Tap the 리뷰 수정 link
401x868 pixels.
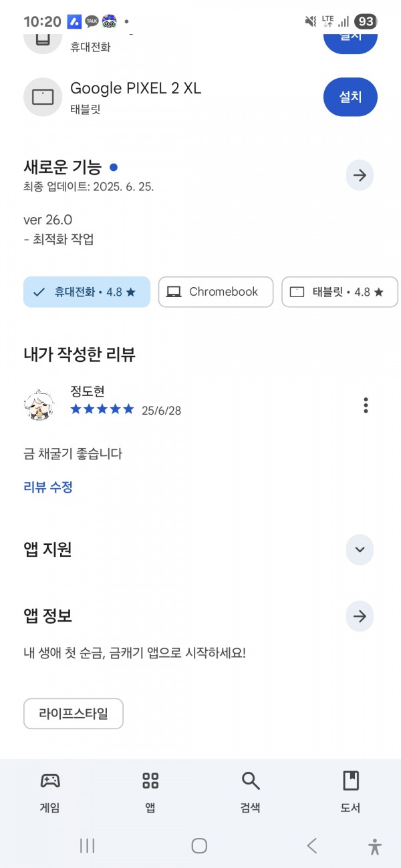coord(48,487)
